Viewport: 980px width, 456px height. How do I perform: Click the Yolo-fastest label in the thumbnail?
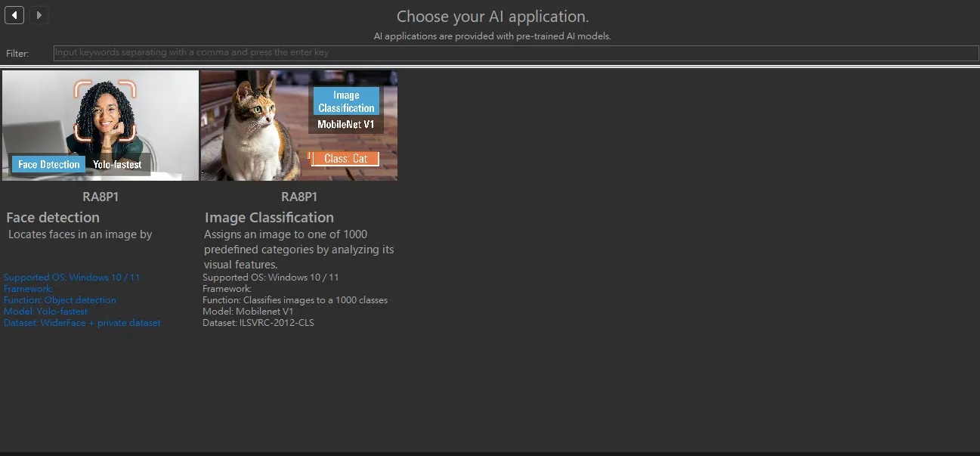(x=117, y=164)
